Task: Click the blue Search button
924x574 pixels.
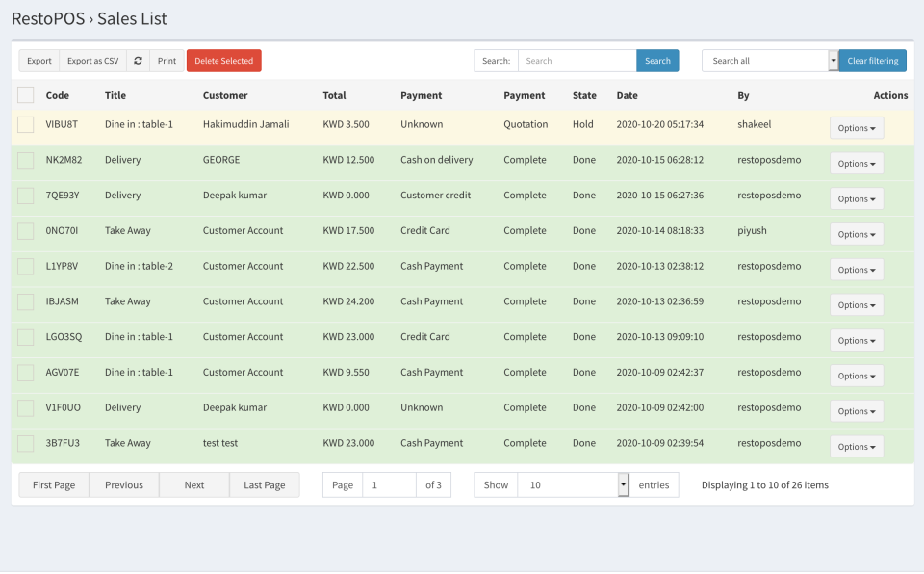Action: point(657,60)
